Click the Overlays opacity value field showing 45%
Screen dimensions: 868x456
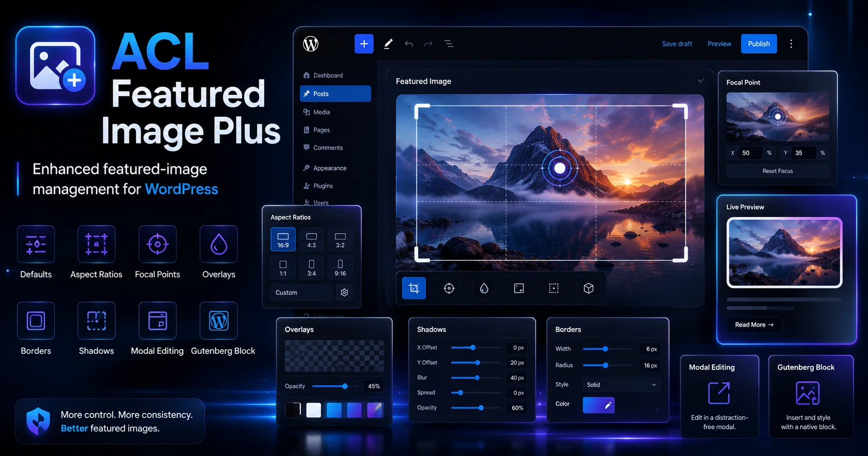point(374,386)
